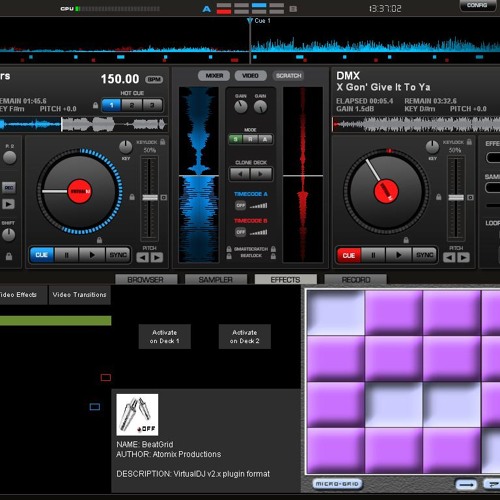Viewport: 500px width, 500px height.
Task: Switch to the MIXER panel
Action: (214, 76)
